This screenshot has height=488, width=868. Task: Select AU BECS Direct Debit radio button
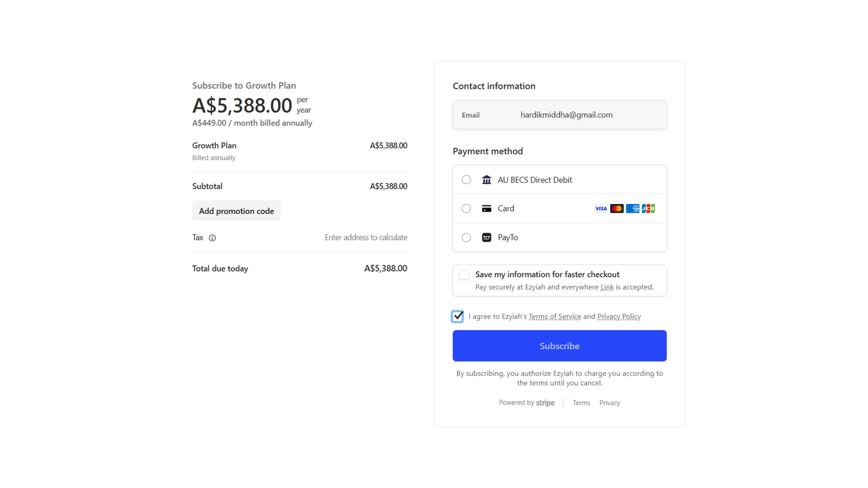pyautogui.click(x=466, y=180)
